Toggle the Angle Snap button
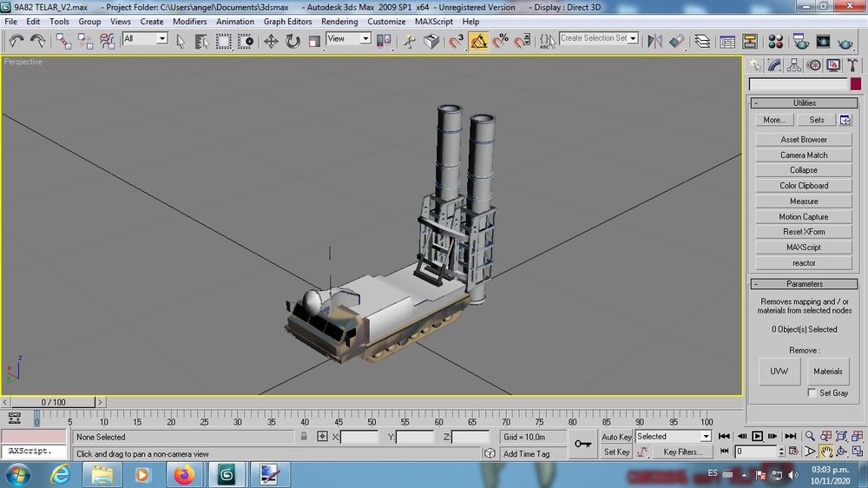Screen dimensions: 868x488 pos(478,41)
